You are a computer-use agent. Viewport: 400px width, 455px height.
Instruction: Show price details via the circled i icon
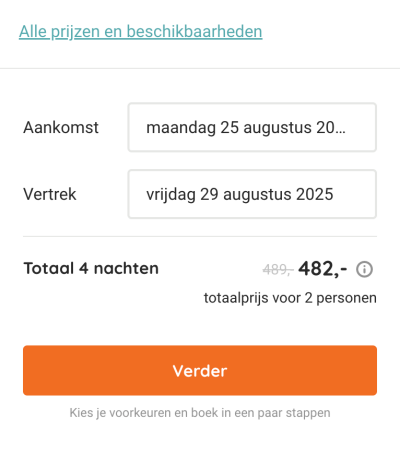point(364,269)
